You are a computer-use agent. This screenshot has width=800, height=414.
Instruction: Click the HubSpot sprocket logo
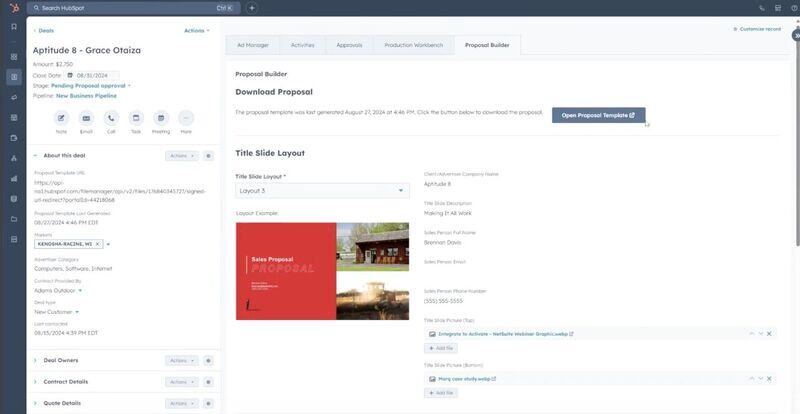pyautogui.click(x=13, y=8)
